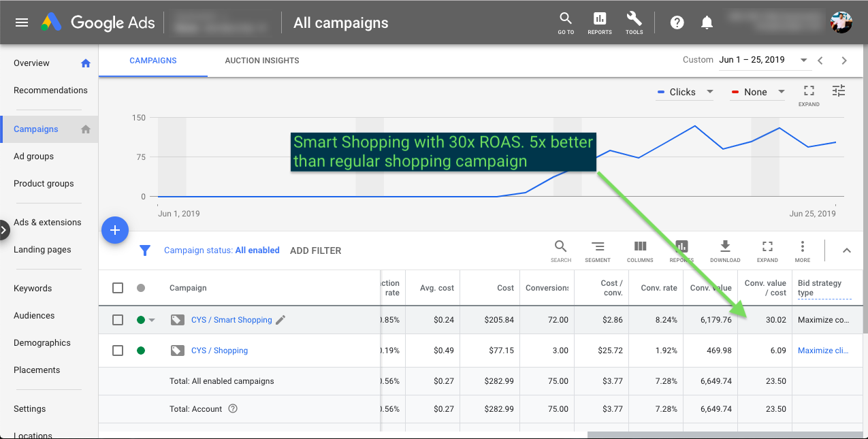
Task: Open the Segment tool
Action: click(x=598, y=250)
